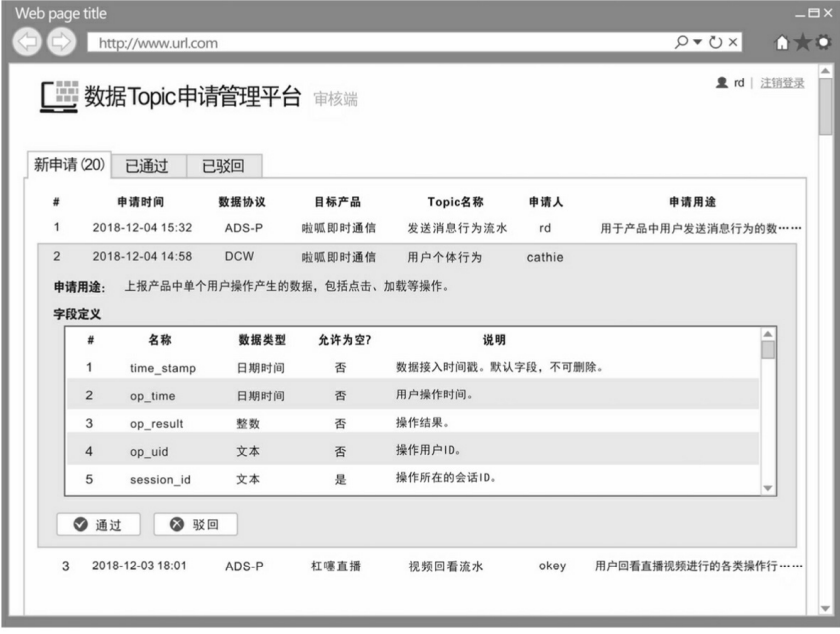
Task: Open the application row 视频回看流水
Action: tap(422, 566)
